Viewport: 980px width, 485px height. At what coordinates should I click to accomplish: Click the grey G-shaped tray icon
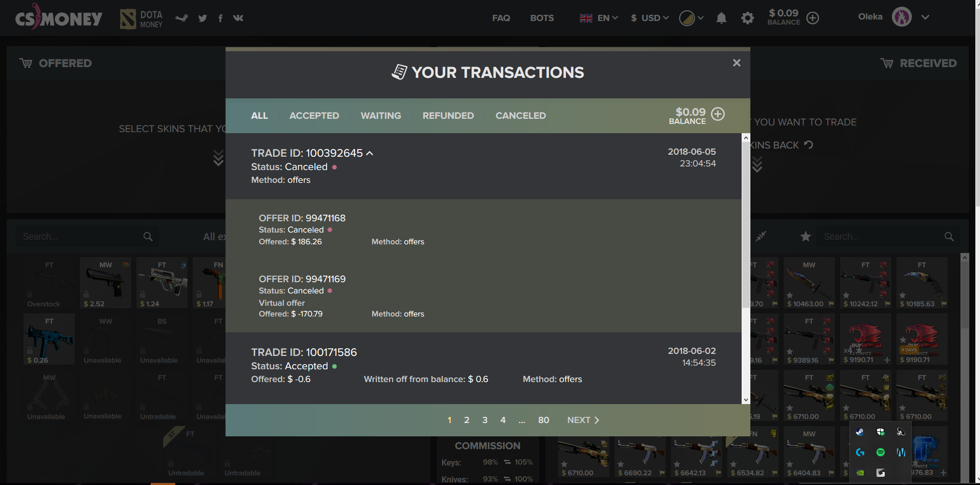point(881,473)
